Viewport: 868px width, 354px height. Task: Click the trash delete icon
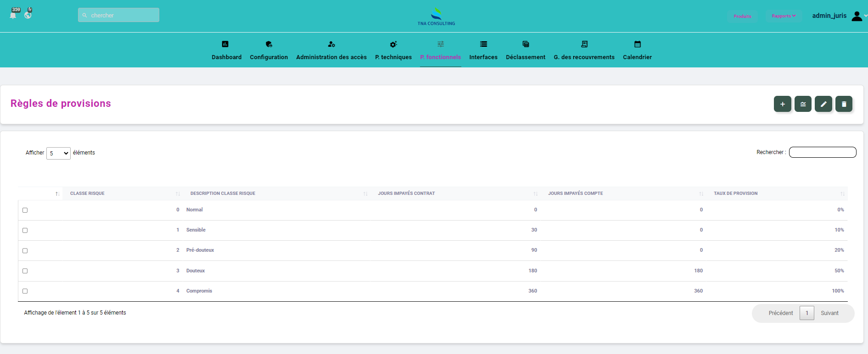click(844, 104)
